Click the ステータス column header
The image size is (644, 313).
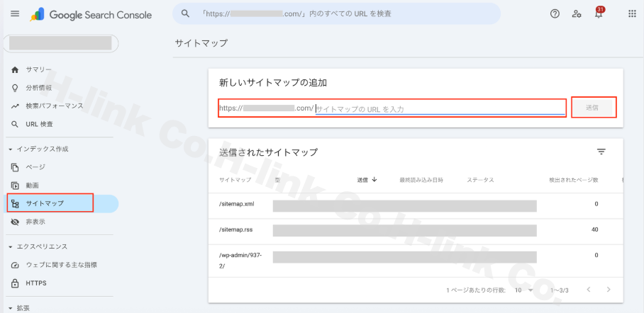point(480,180)
